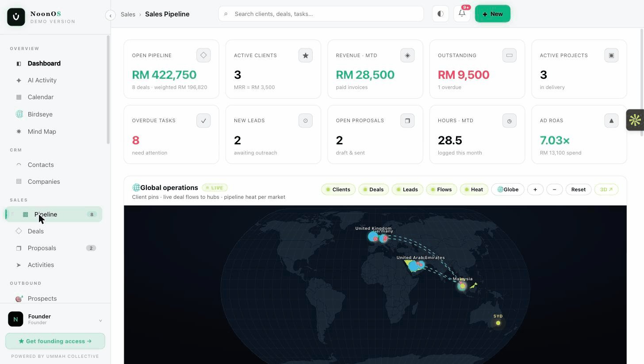Click the Calendar grid icon
Image resolution: width=644 pixels, height=364 pixels.
[19, 97]
